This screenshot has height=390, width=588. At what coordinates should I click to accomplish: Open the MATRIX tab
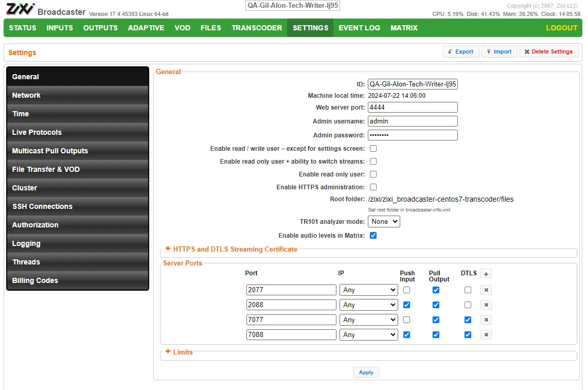404,28
